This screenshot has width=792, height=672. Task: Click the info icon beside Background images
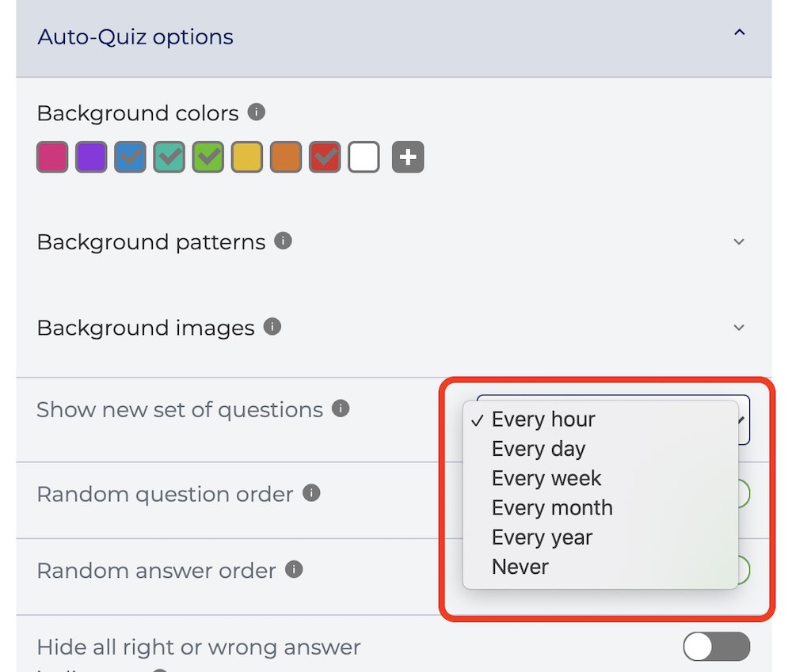click(272, 327)
